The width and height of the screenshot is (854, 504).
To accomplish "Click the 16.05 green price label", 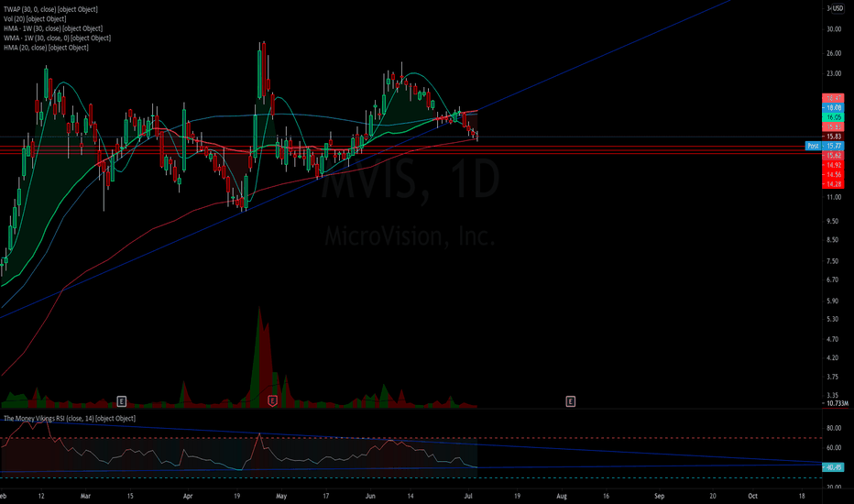I will coord(833,117).
